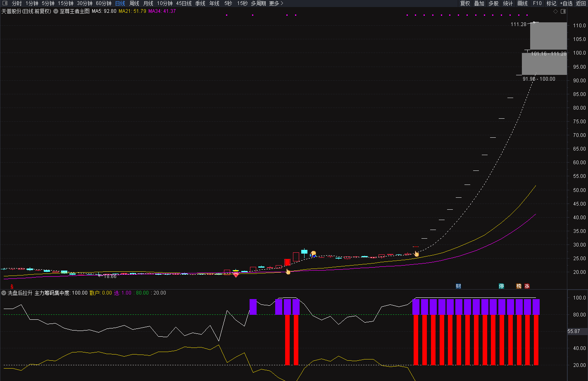Click the gray 101.16-111.28 price range box
The width and height of the screenshot is (588, 381).
click(x=548, y=36)
